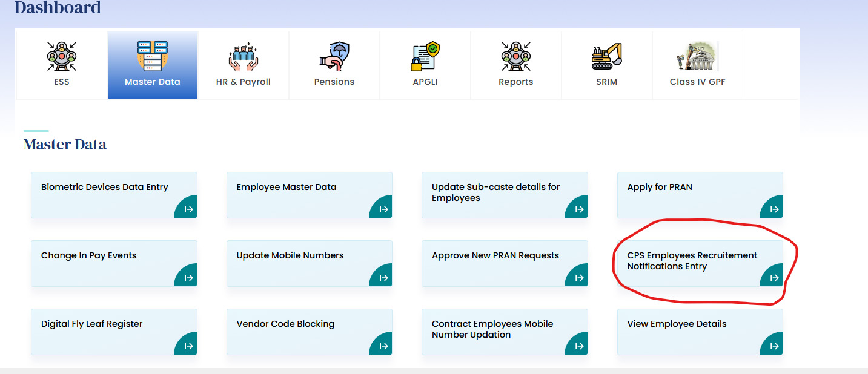This screenshot has width=868, height=374.
Task: Click the Reports people network icon
Action: 515,56
